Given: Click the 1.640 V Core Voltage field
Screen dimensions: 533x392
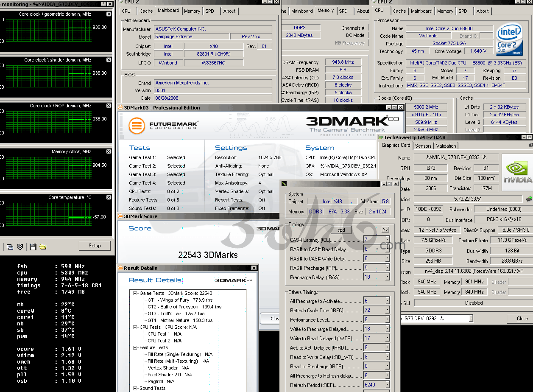Looking at the screenshot, I should pos(478,51).
